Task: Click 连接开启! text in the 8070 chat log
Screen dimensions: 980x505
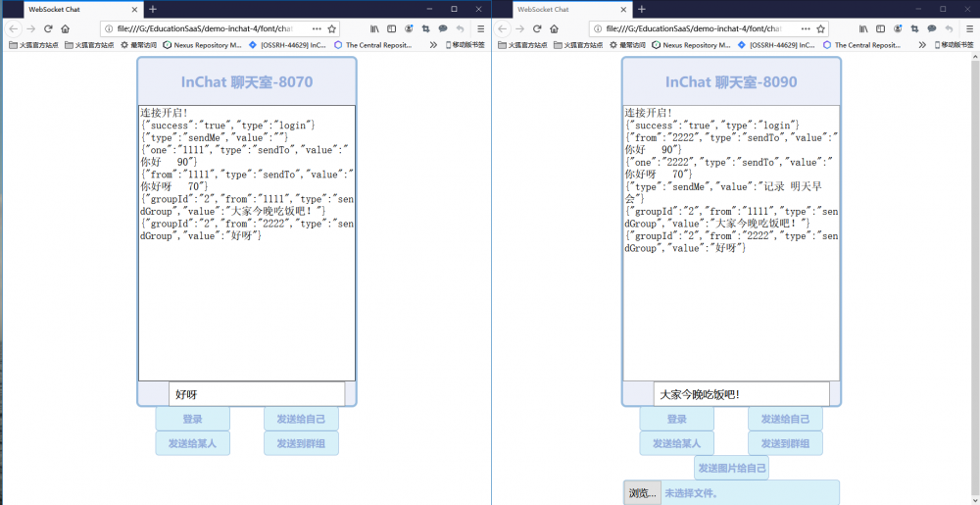Action: pyautogui.click(x=164, y=113)
